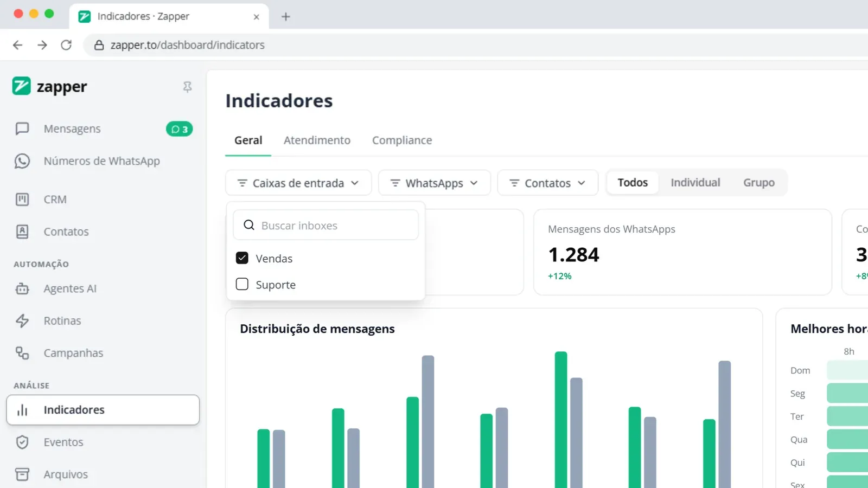Reload the page with the refresh icon

tap(66, 45)
